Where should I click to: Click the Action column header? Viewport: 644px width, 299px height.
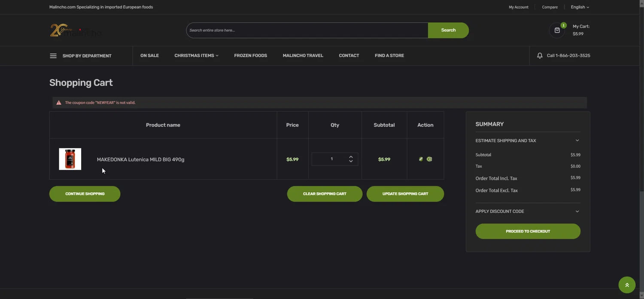[x=425, y=125]
